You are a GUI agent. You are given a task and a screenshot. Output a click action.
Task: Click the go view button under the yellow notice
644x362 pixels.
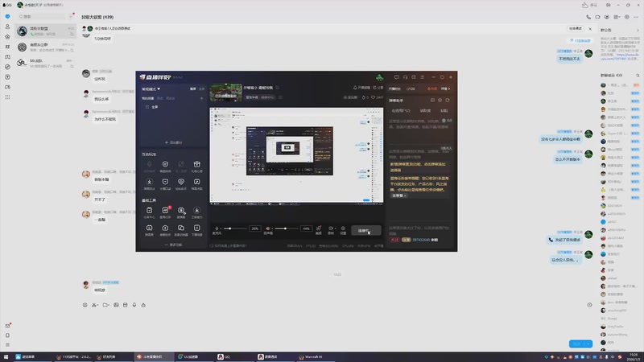(x=398, y=195)
